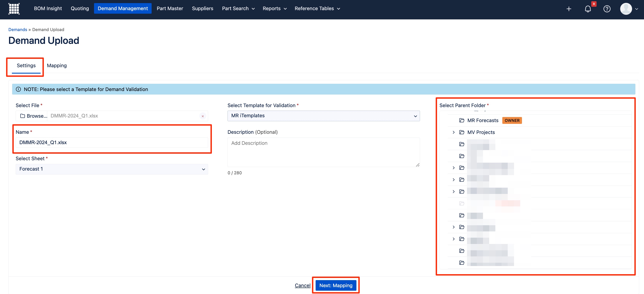Click the MR Forecasts folder icon
Image resolution: width=644 pixels, height=294 pixels.
pos(461,120)
